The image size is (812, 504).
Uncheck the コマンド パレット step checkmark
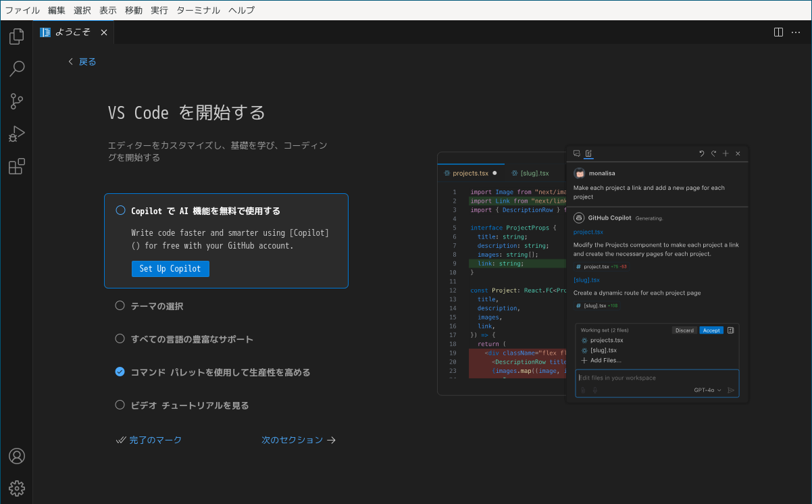click(x=120, y=372)
